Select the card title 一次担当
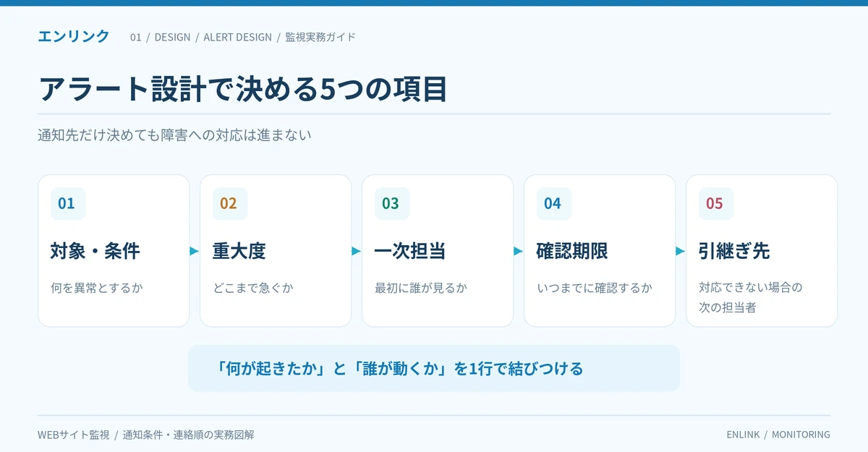 (x=410, y=251)
